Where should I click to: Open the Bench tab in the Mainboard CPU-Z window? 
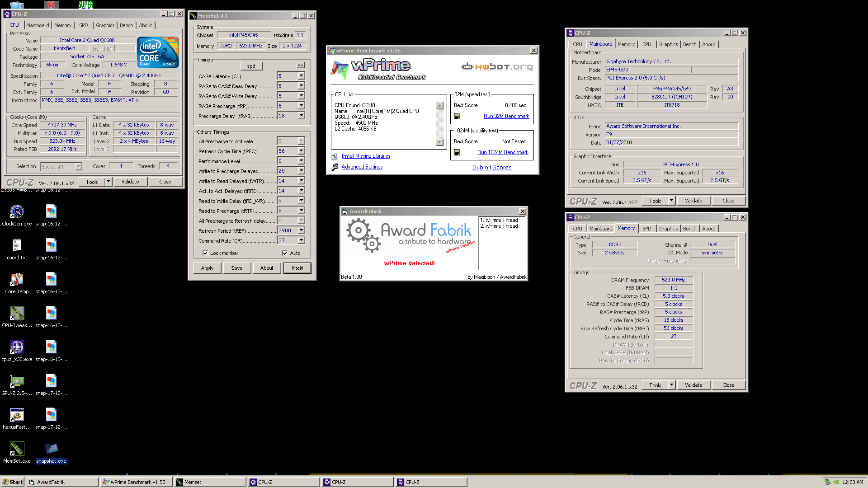(689, 44)
